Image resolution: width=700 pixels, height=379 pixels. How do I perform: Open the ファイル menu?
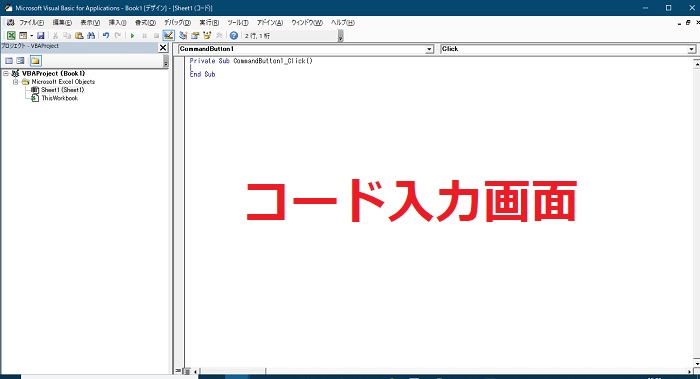[31, 22]
